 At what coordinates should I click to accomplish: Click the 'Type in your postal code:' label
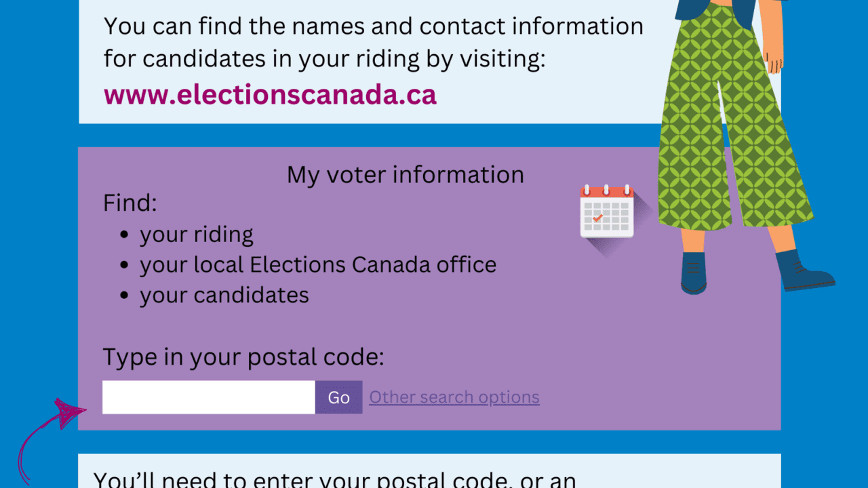coord(243,357)
